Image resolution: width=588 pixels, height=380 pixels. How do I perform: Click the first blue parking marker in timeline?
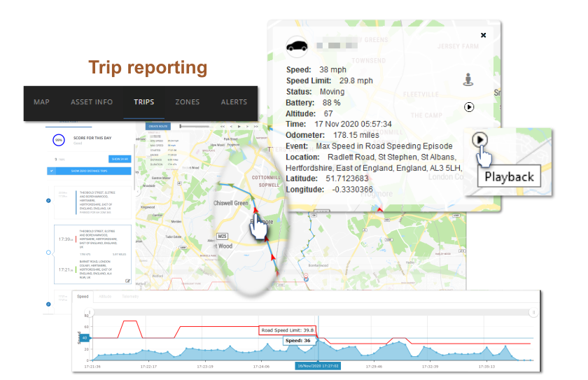pos(48,200)
